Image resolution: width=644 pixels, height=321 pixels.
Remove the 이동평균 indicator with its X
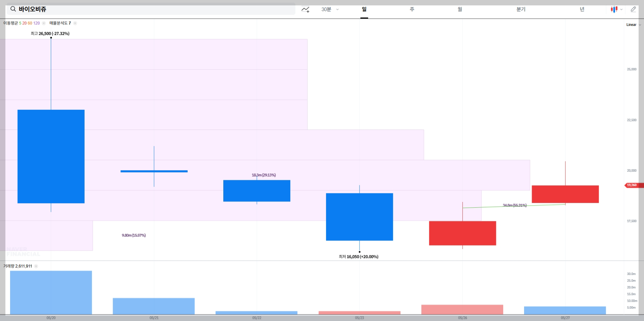pyautogui.click(x=44, y=23)
